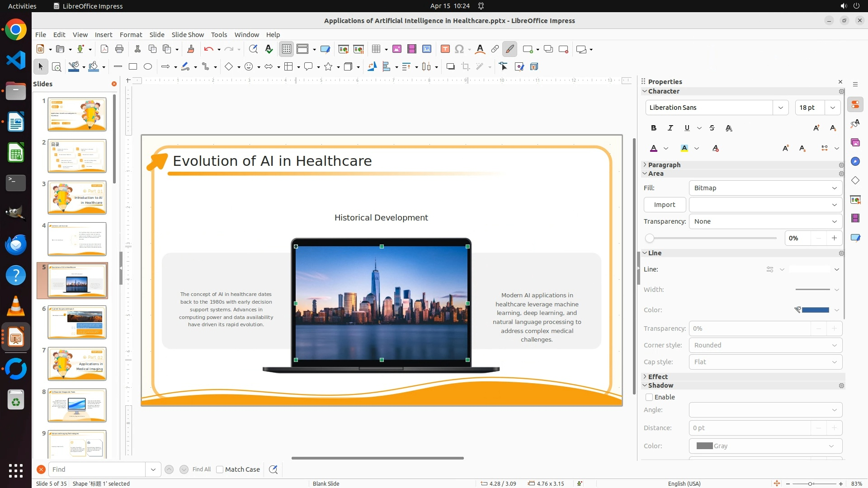Toggle the display grid icon
This screenshot has width=868, height=488.
pos(287,49)
